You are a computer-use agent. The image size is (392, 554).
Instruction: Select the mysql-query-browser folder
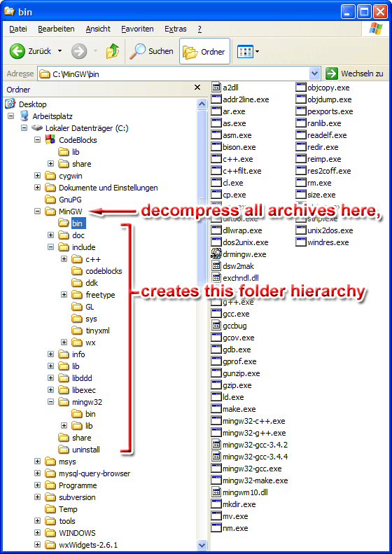pos(88,473)
